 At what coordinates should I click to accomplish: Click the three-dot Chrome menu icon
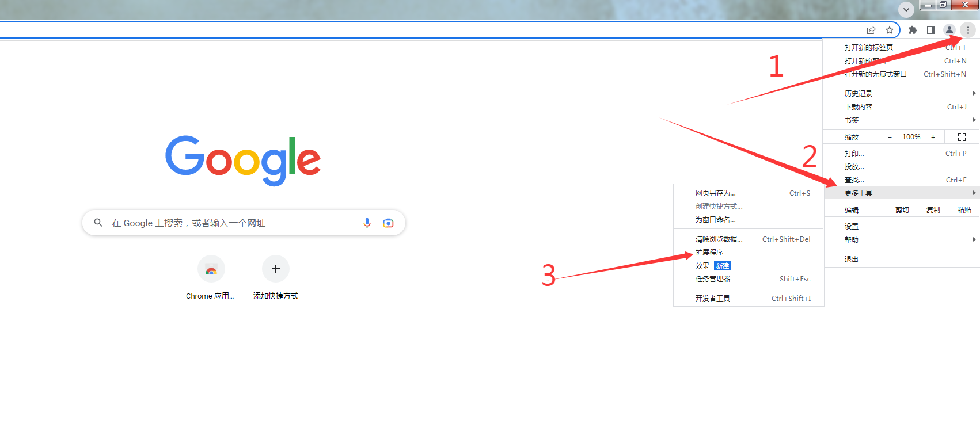968,30
